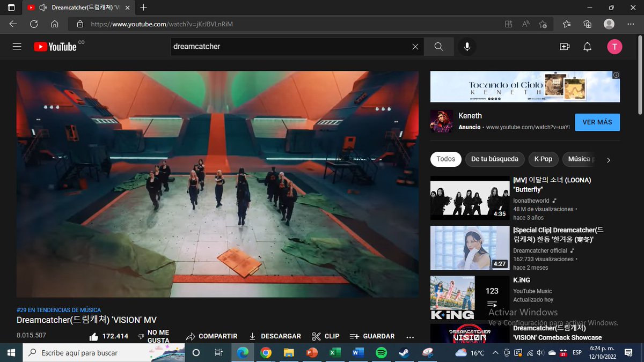Viewport: 644px width, 362px height.
Task: Open the VISION Comeback Showcase title
Action: tap(557, 333)
